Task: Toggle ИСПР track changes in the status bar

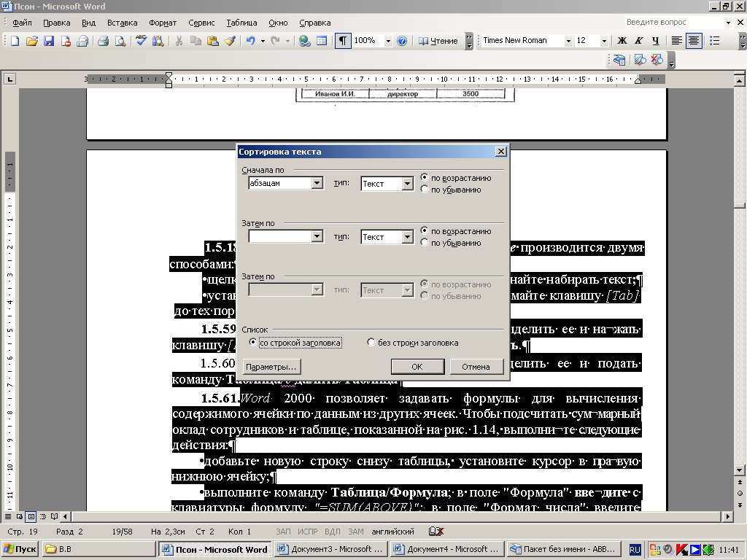Action: coord(308,532)
